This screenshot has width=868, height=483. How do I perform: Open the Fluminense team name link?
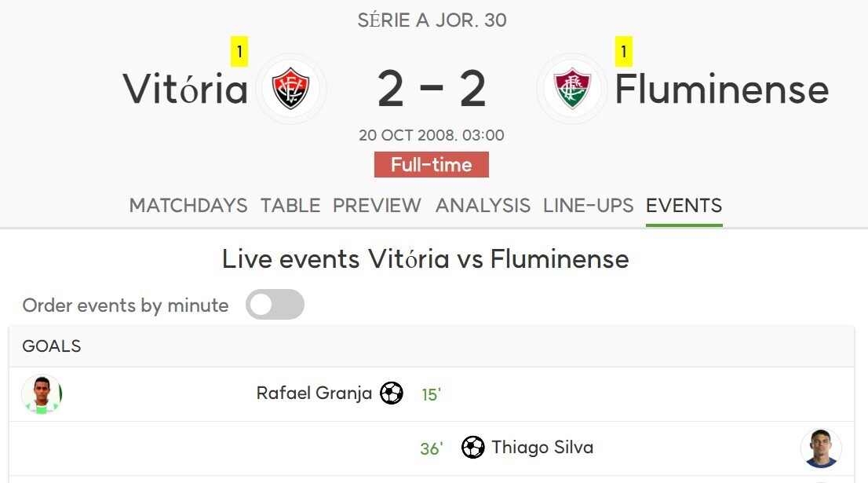click(x=721, y=89)
